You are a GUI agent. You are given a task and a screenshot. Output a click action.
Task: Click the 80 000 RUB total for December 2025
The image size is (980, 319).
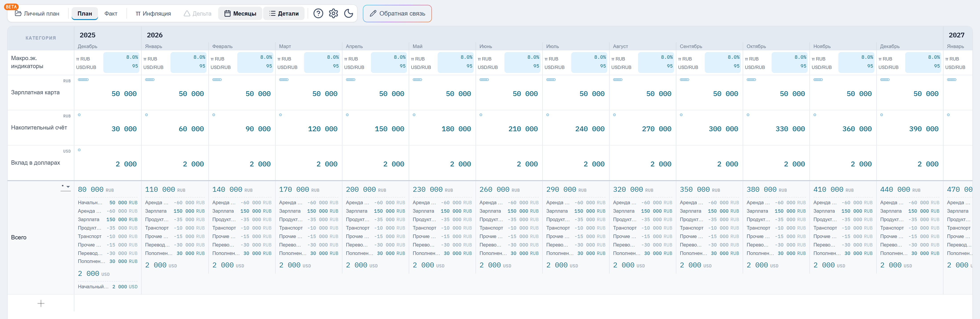(x=96, y=190)
